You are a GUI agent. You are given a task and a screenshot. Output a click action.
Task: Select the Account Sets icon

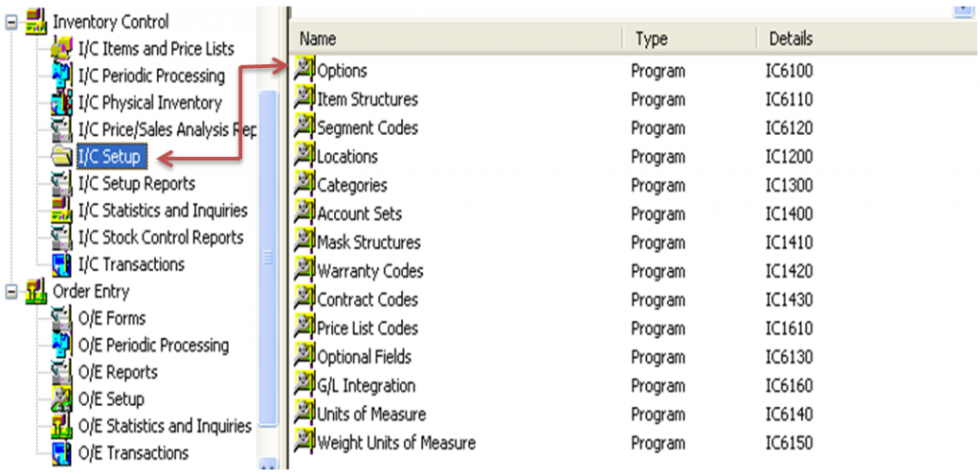coord(304,213)
